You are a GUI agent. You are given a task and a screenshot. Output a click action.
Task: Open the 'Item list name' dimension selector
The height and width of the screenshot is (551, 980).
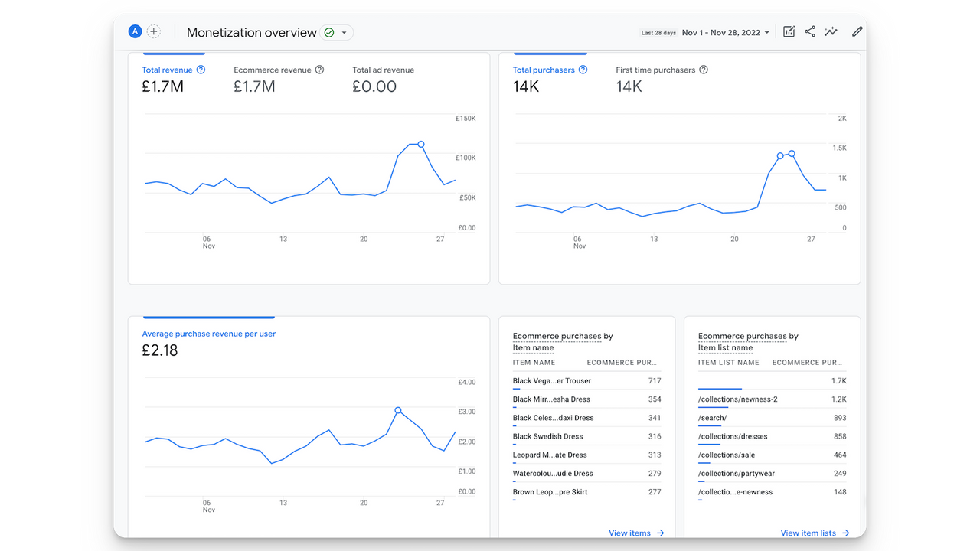click(725, 348)
